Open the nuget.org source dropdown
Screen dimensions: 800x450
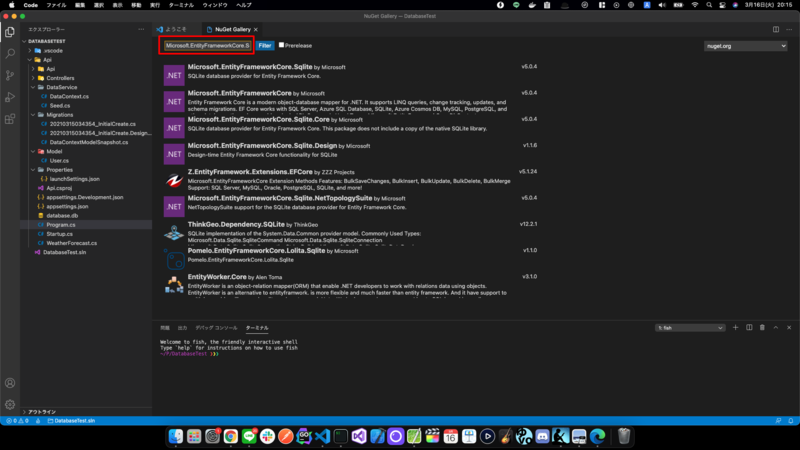point(745,46)
